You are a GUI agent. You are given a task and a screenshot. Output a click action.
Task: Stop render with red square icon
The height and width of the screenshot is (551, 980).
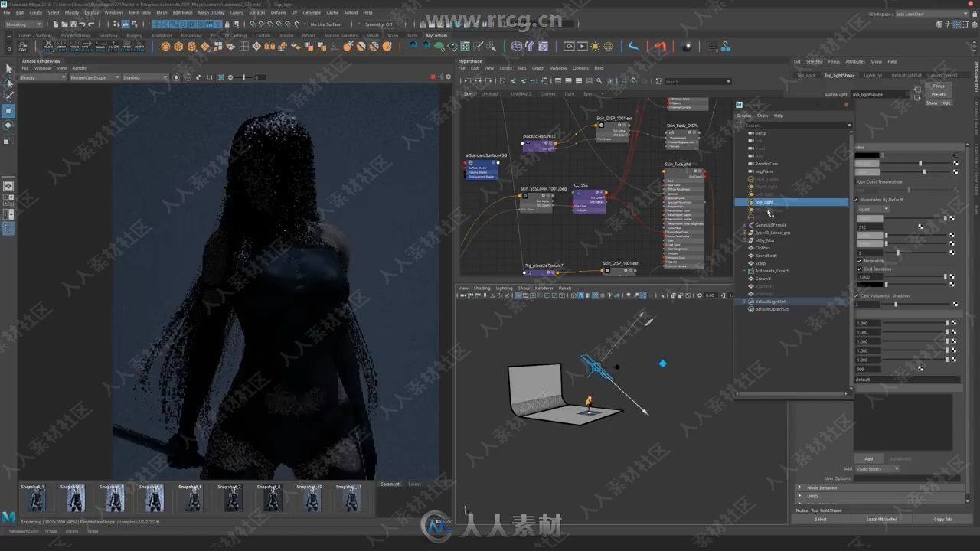[433, 77]
